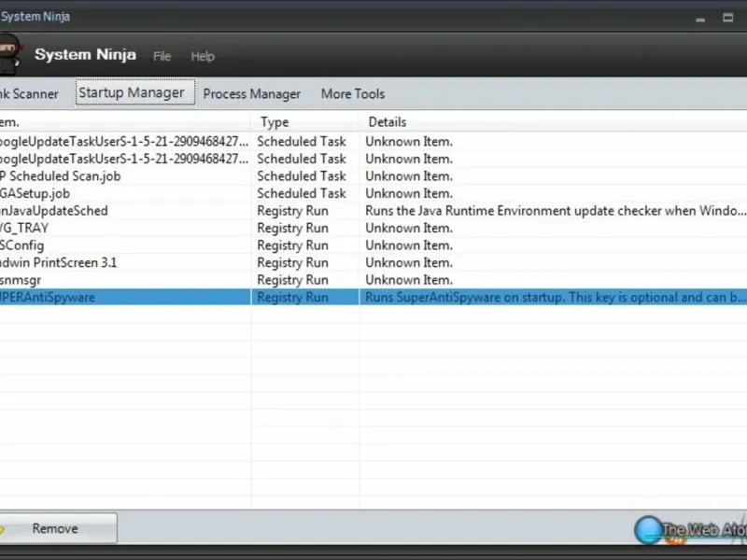Sort by the Type column header
Image resolution: width=747 pixels, height=560 pixels.
point(304,122)
